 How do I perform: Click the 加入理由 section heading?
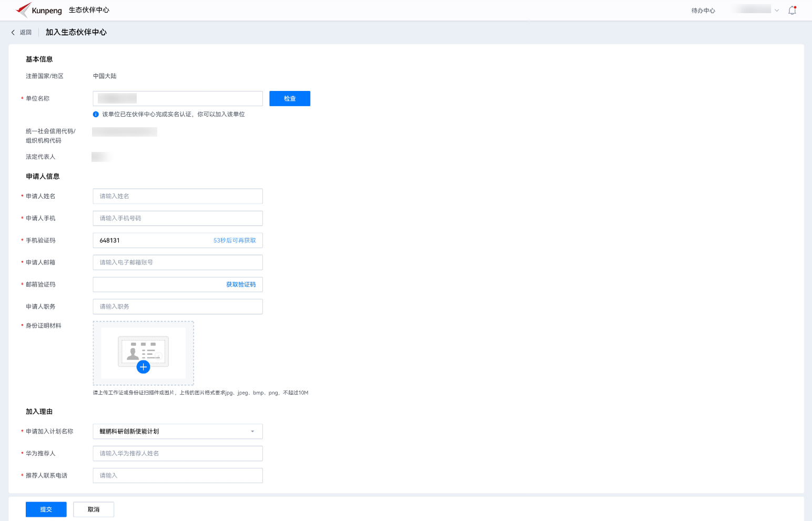point(39,412)
